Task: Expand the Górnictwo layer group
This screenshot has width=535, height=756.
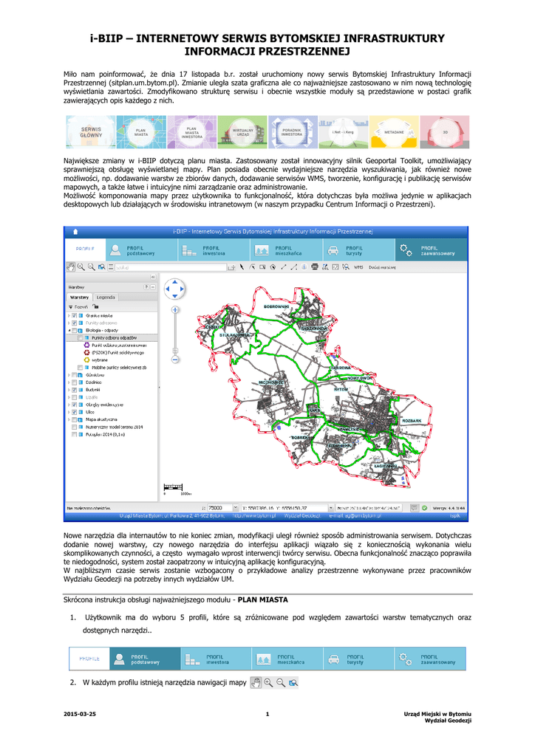Action: pos(69,374)
